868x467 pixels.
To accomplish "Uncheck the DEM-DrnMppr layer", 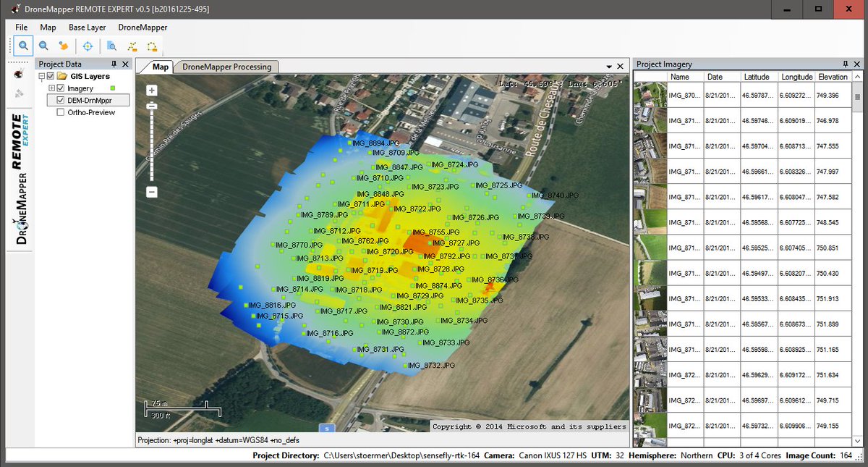I will pyautogui.click(x=62, y=100).
